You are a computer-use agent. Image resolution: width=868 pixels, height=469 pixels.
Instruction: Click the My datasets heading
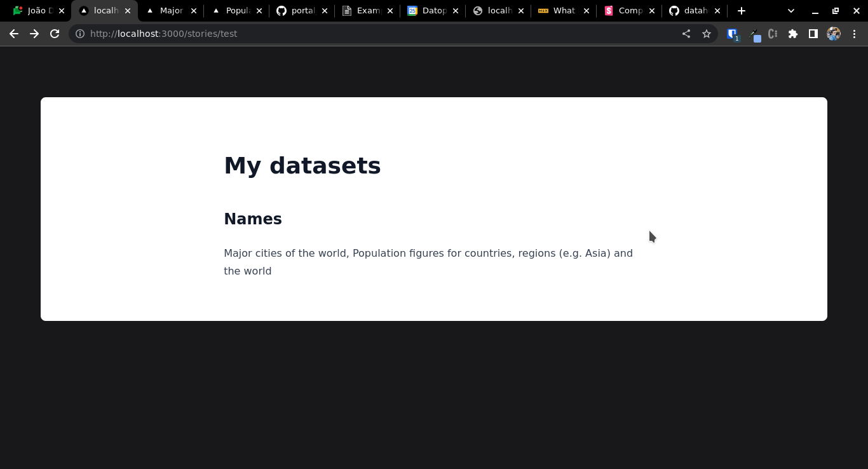302,166
